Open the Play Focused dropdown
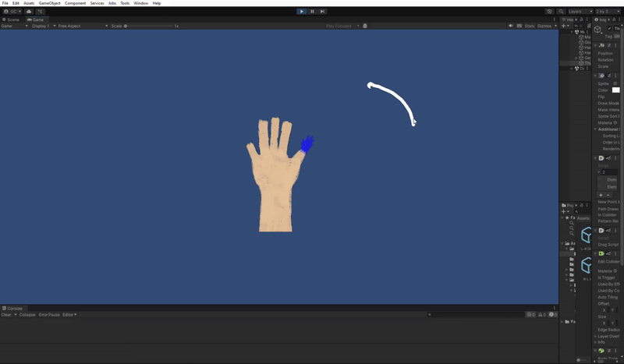 click(342, 26)
